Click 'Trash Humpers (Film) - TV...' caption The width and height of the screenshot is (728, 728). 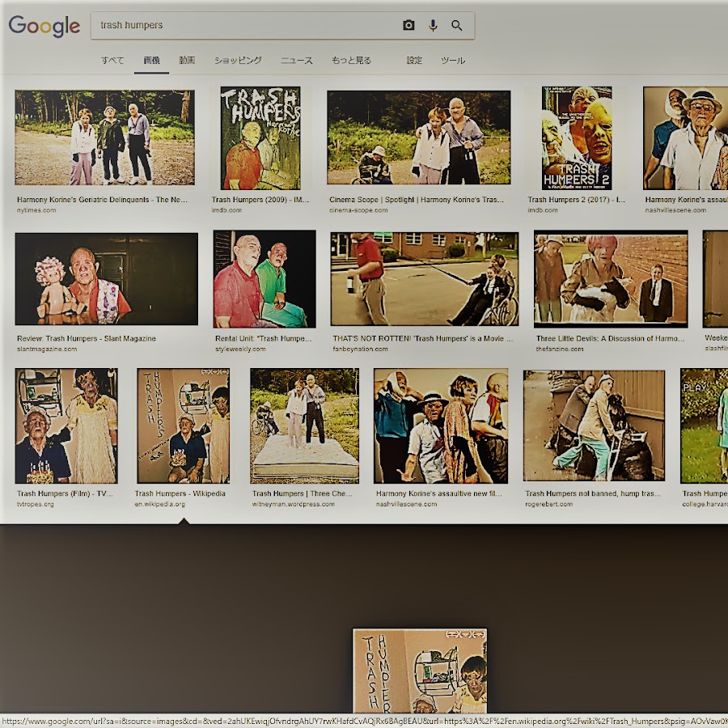pos(65,493)
